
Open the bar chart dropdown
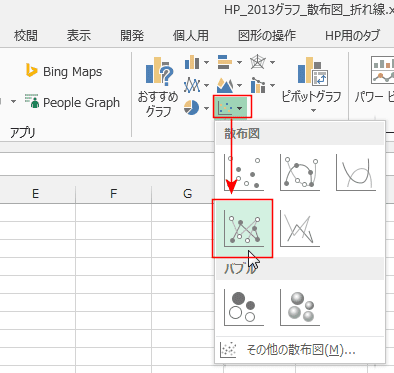[x=230, y=62]
